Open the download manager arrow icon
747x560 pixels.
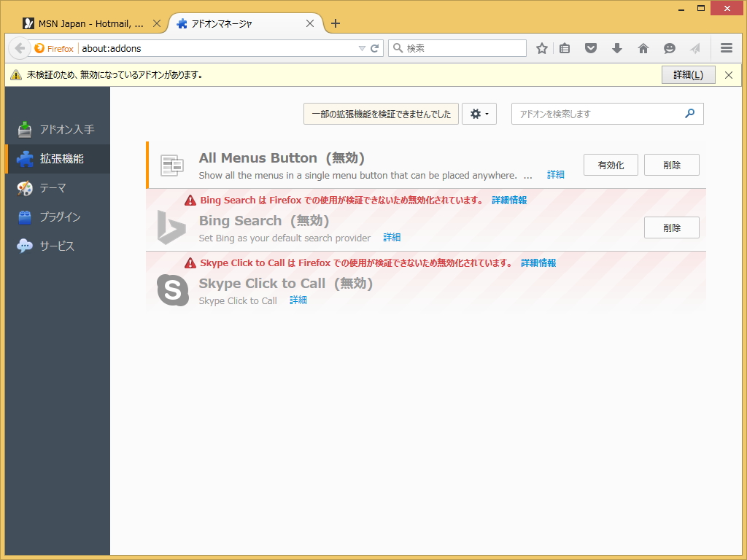[x=617, y=48]
